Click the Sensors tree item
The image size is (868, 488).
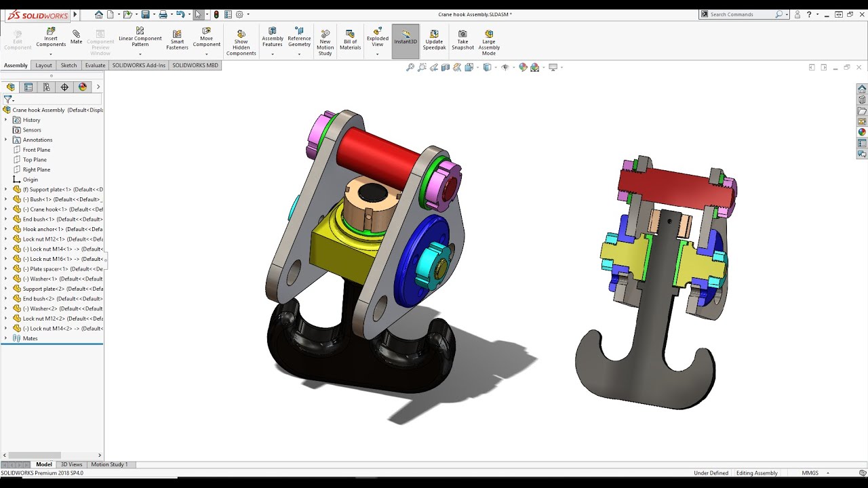tap(32, 130)
